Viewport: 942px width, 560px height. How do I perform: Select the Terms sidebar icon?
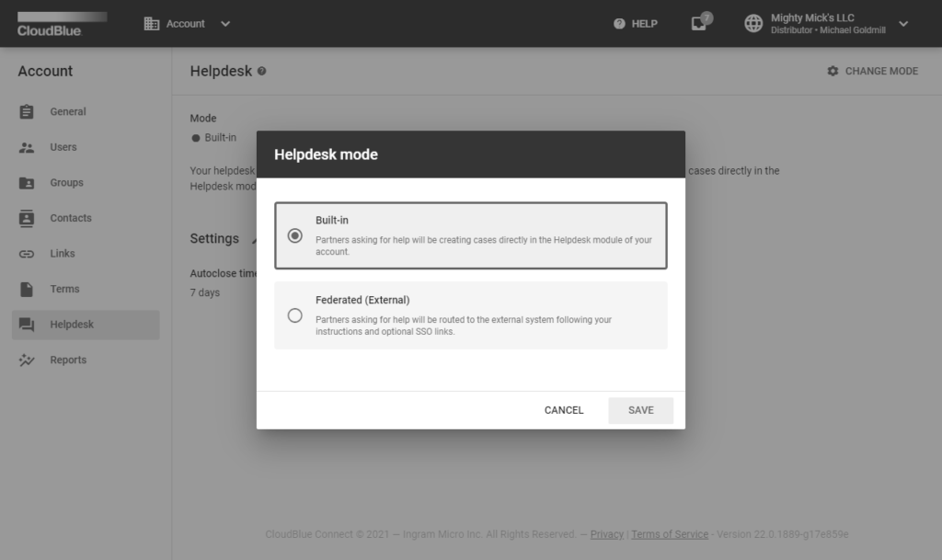tap(29, 289)
